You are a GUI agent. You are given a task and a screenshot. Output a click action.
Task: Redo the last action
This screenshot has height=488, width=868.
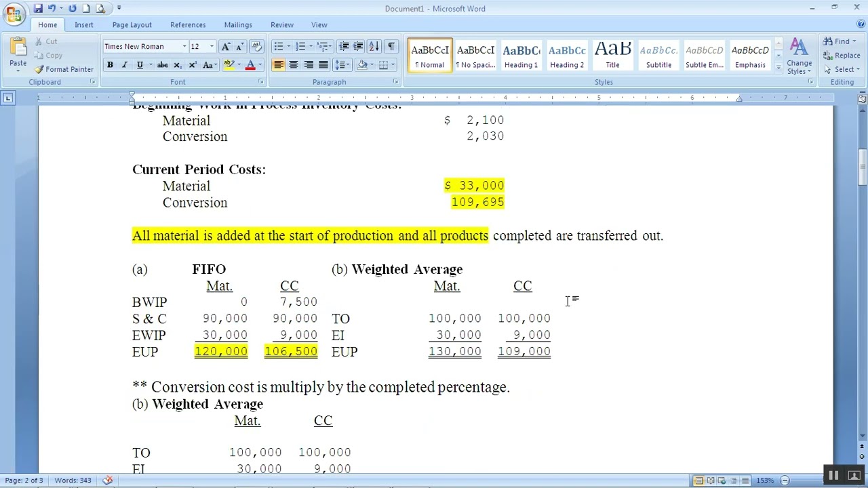coord(72,8)
